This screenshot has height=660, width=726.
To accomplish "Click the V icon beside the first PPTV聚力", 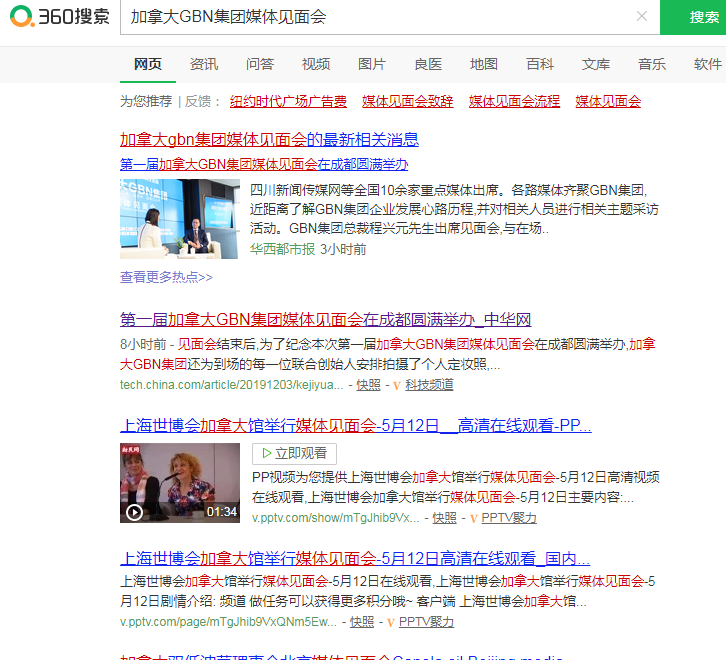I will (473, 518).
